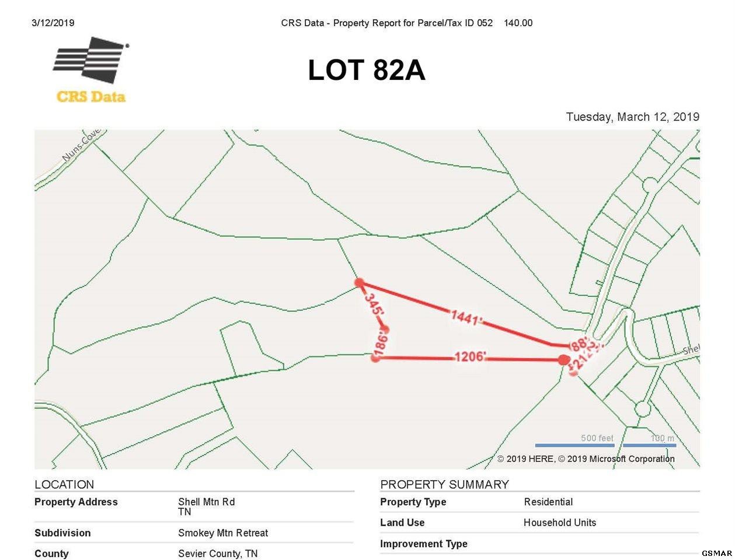This screenshot has height=560, width=735.
Task: Click the 1206' boundary measurement label
Action: pyautogui.click(x=471, y=356)
